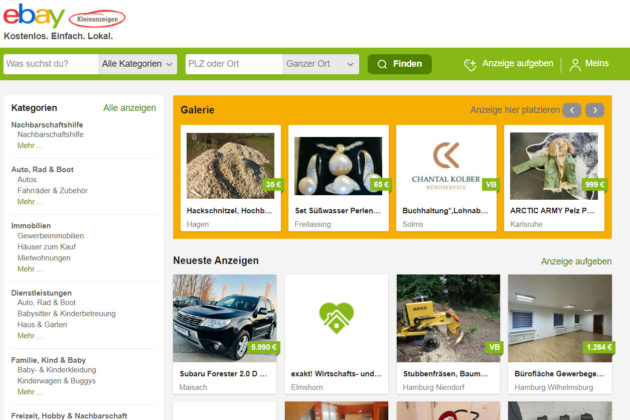The height and width of the screenshot is (420, 630).
Task: Click the Anzeige aufgeben plus icon
Action: pos(470,64)
